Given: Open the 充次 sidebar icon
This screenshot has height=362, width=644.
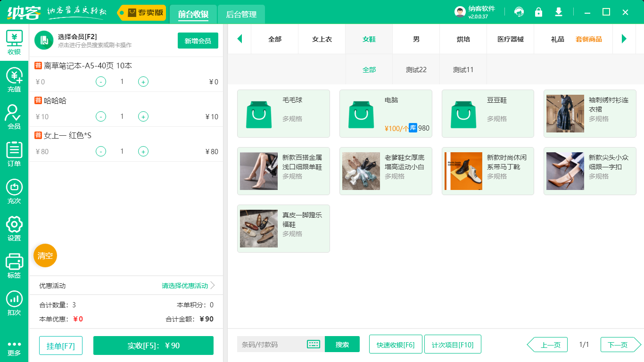Looking at the screenshot, I should pyautogui.click(x=14, y=191).
